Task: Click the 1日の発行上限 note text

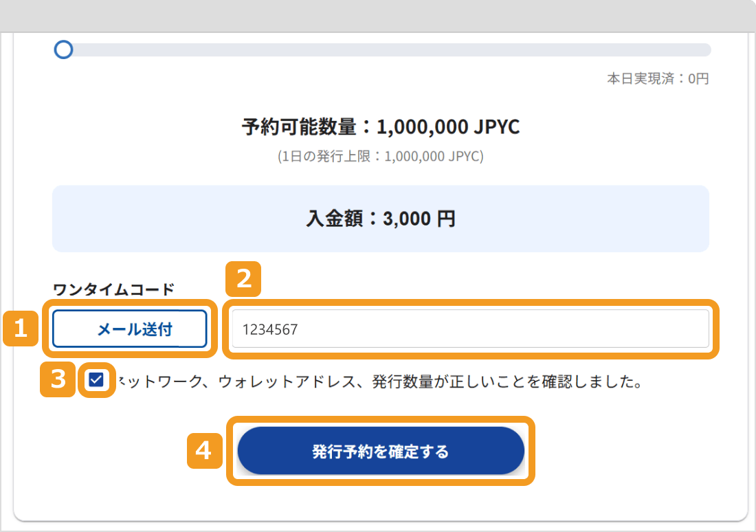Action: tap(380, 157)
